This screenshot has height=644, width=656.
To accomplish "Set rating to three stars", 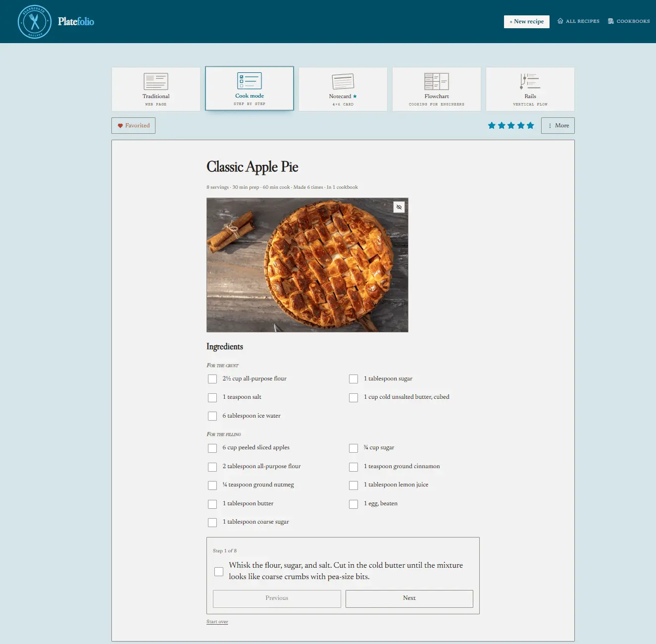I will [511, 126].
